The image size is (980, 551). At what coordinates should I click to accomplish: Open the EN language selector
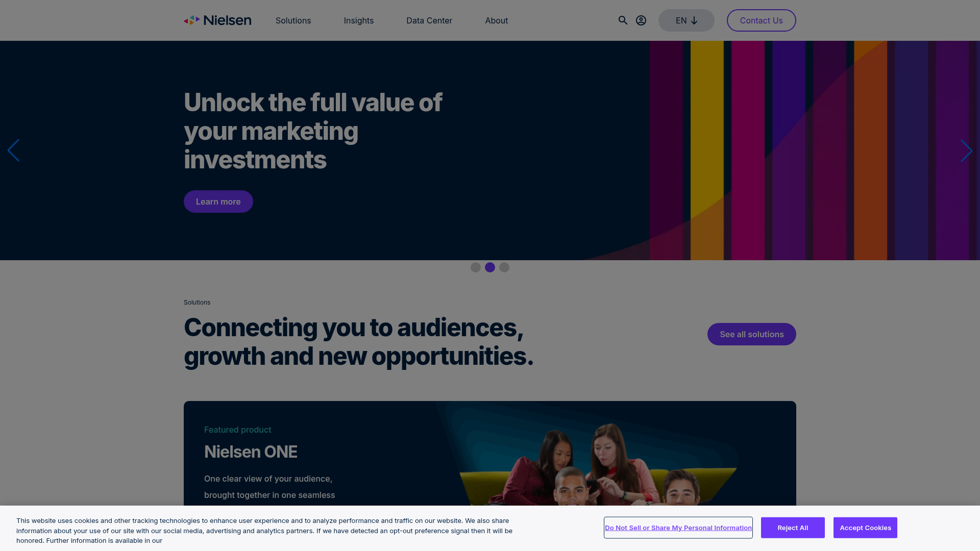686,20
